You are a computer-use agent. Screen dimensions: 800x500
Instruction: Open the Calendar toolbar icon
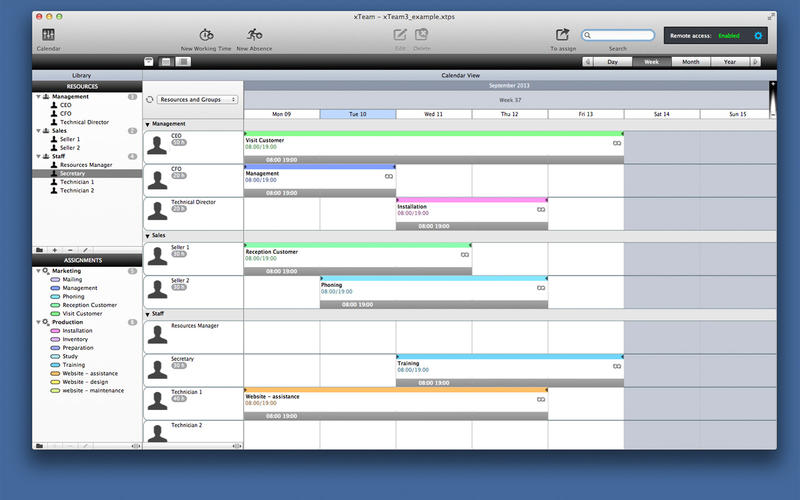click(48, 35)
